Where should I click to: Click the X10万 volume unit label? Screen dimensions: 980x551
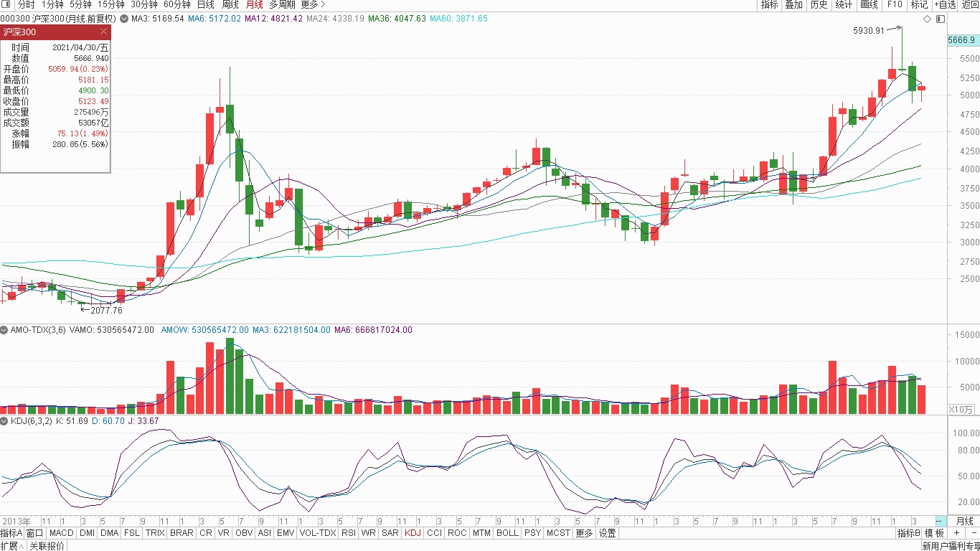click(x=961, y=409)
